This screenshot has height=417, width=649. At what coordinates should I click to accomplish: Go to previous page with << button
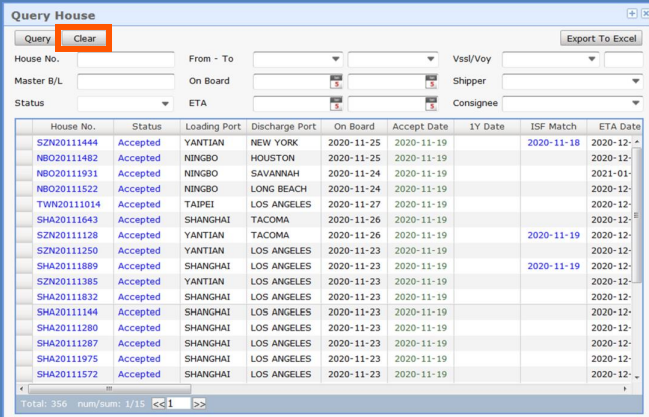point(158,404)
